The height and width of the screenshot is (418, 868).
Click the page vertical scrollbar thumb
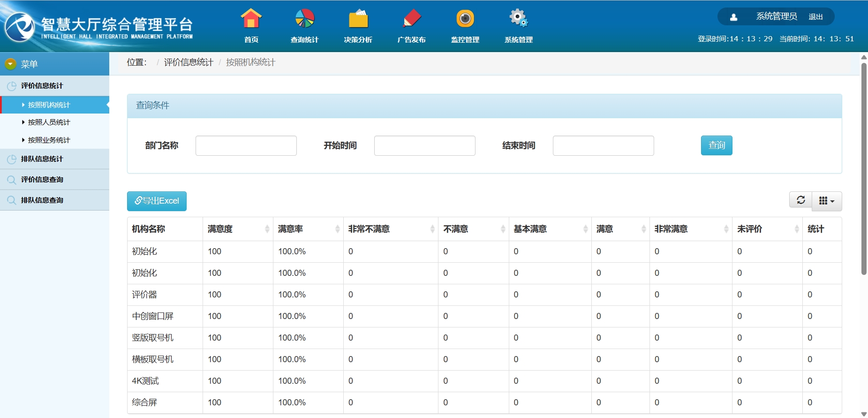click(864, 169)
